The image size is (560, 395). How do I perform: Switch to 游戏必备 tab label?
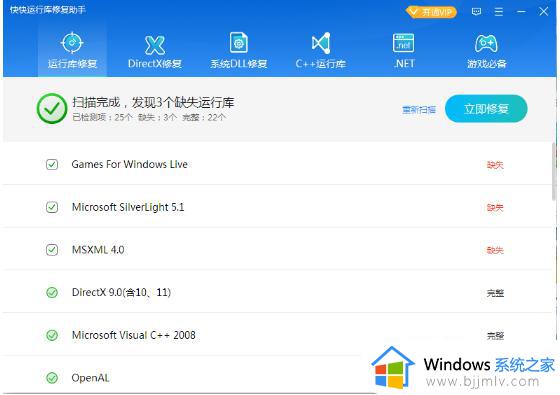[487, 64]
